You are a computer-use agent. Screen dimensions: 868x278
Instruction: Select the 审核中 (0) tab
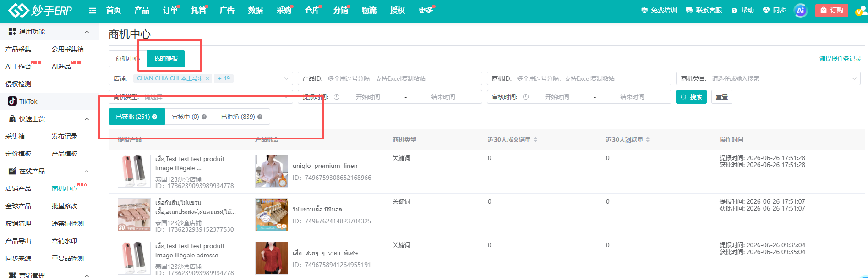coord(189,117)
